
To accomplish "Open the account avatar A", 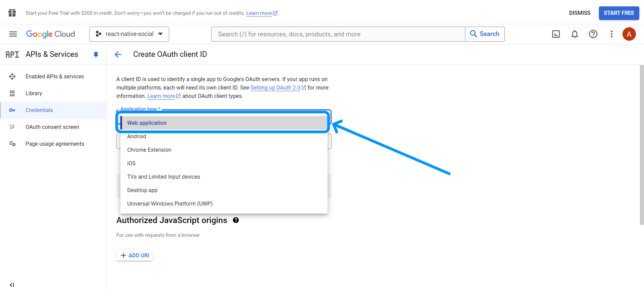I will 629,34.
